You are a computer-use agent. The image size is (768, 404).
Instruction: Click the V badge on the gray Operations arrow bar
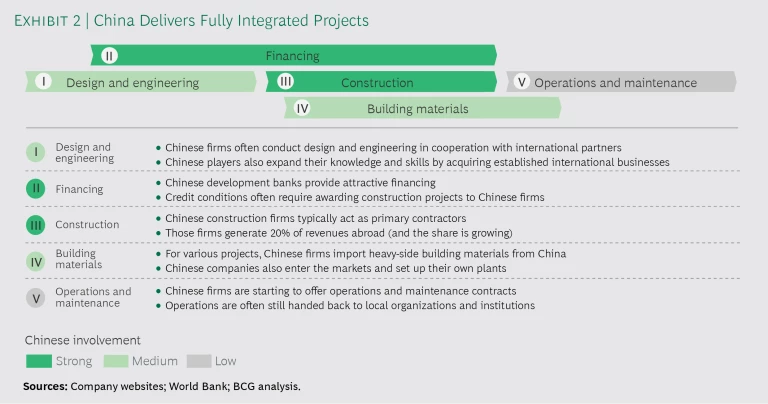coord(521,82)
